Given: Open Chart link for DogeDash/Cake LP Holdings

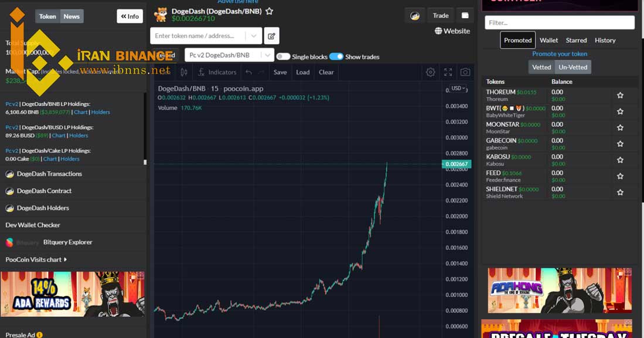Looking at the screenshot, I should (x=50, y=159).
